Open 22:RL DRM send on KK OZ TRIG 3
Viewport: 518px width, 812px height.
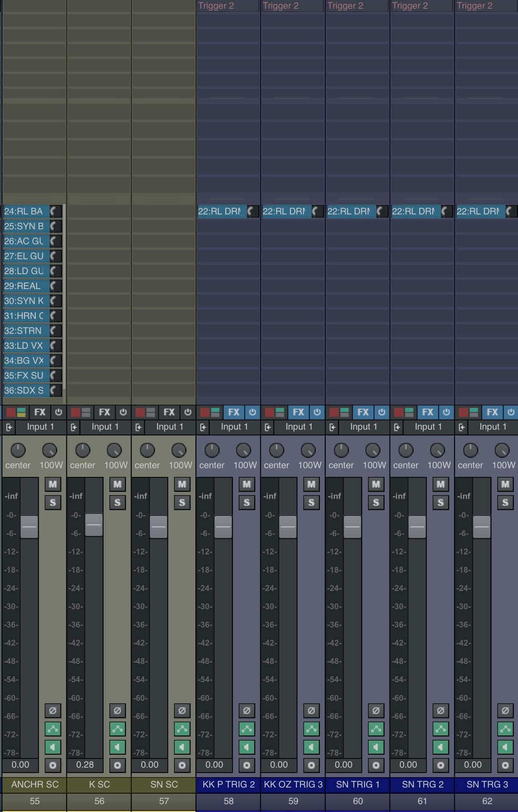pyautogui.click(x=287, y=211)
